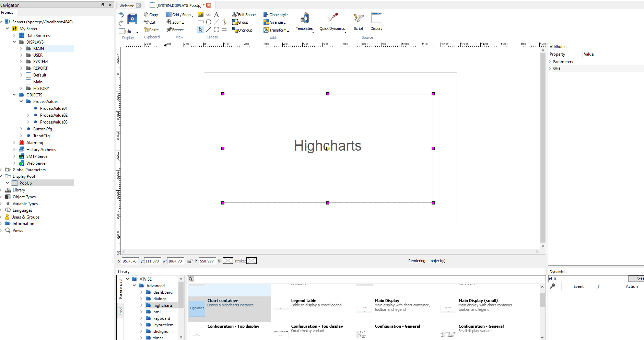Click the height input field
The width and height of the screenshot is (644, 340).
click(208, 261)
